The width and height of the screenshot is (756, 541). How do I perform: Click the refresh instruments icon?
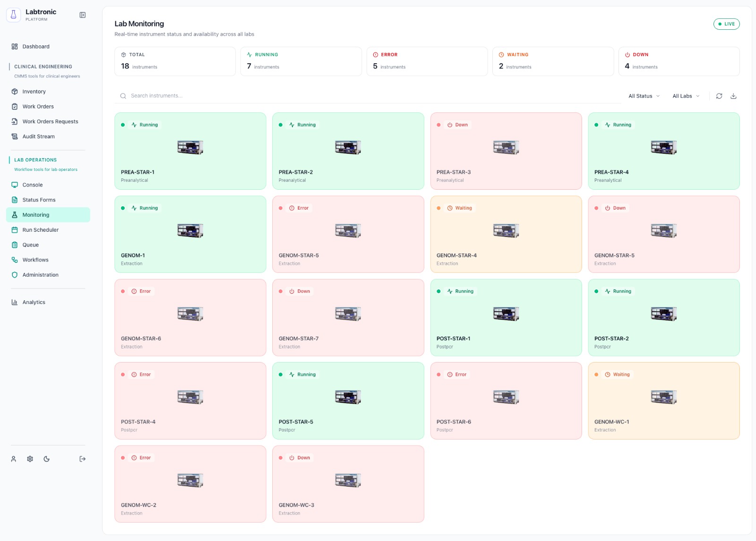click(x=719, y=96)
